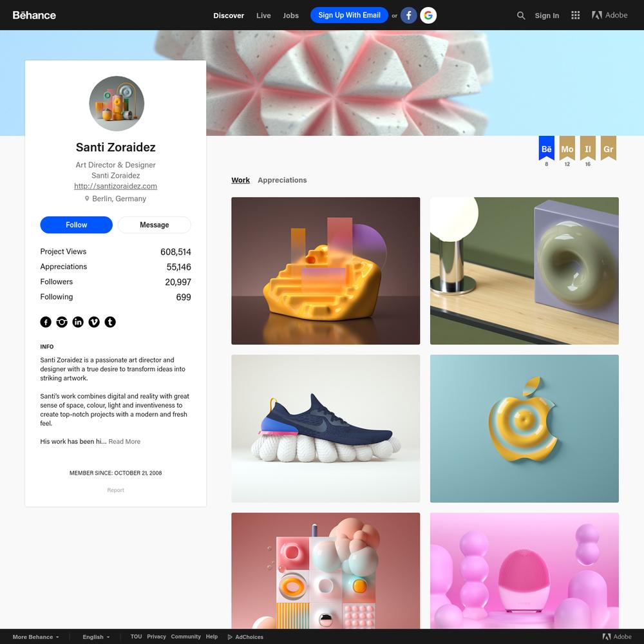This screenshot has height=644, width=644.
Task: Click the Mo gold ribbon badge
Action: pos(567,148)
